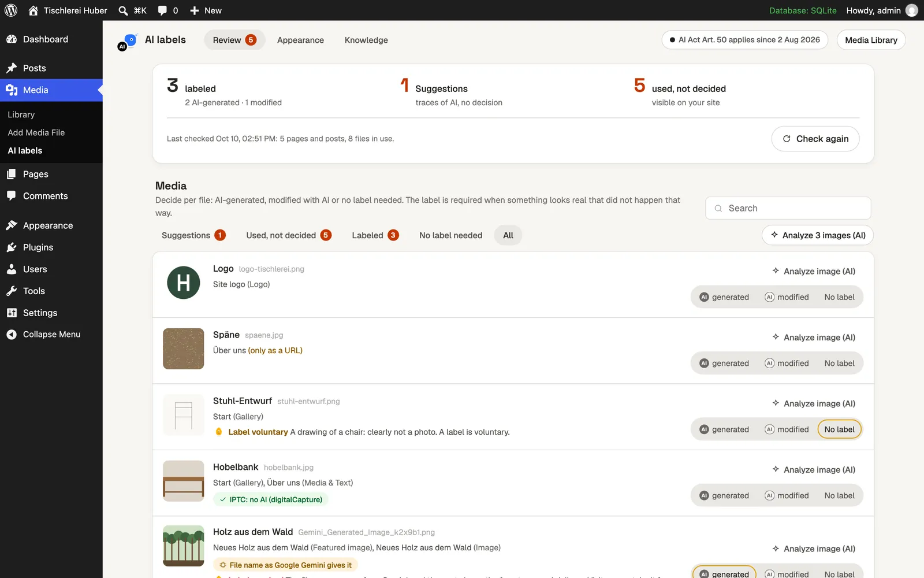924x578 pixels.
Task: Open the Hobelbank thumbnail
Action: coord(184,481)
